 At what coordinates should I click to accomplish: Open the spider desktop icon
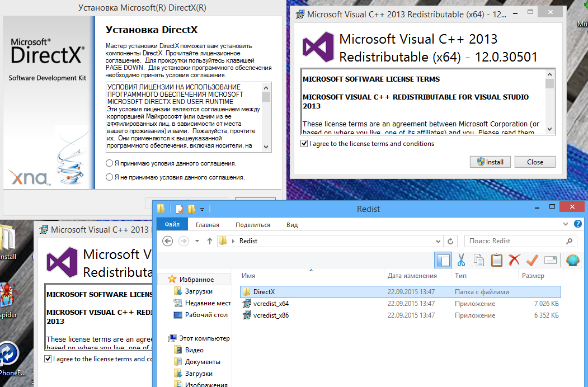[x=8, y=295]
